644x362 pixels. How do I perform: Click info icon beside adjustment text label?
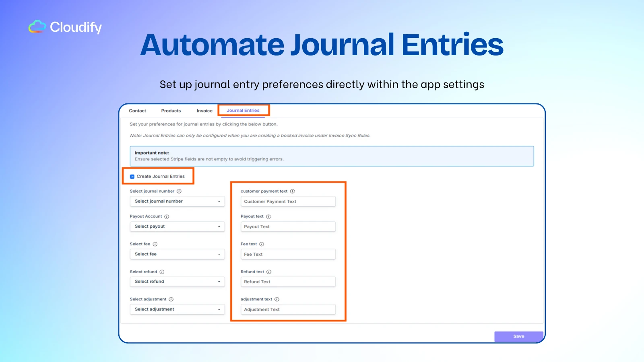pos(277,299)
